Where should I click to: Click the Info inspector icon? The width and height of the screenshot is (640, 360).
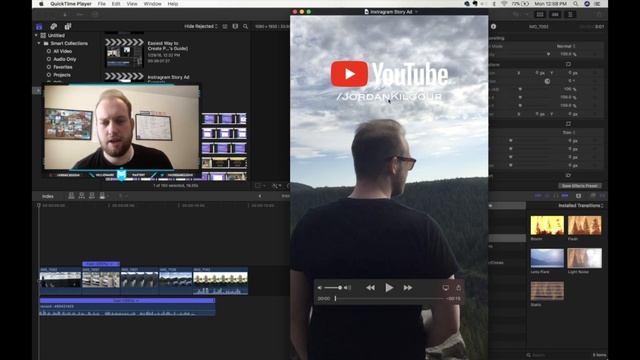[493, 27]
